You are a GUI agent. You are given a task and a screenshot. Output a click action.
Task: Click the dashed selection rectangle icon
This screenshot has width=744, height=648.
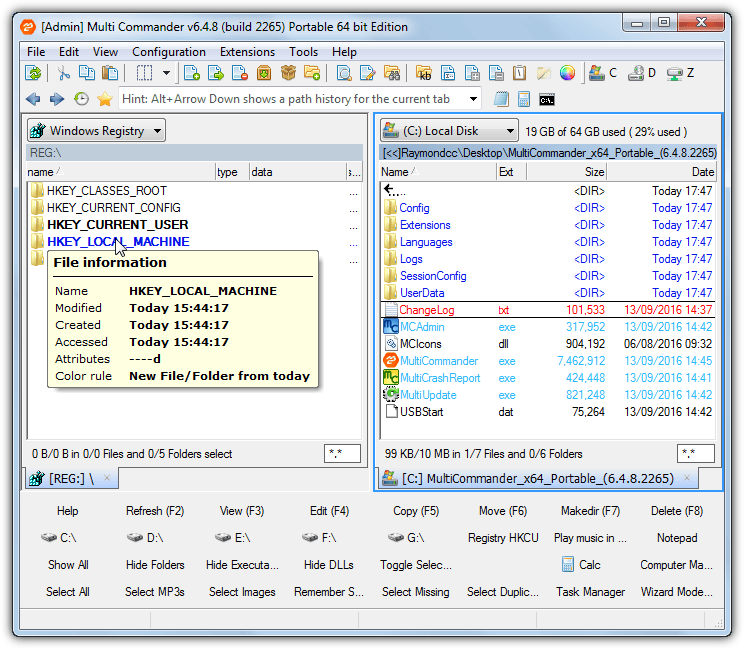[145, 74]
